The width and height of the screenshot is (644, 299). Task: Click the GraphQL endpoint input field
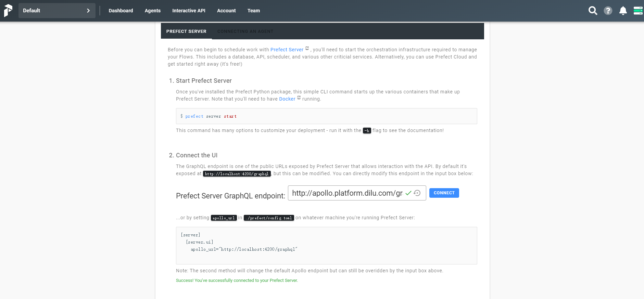pyautogui.click(x=357, y=193)
